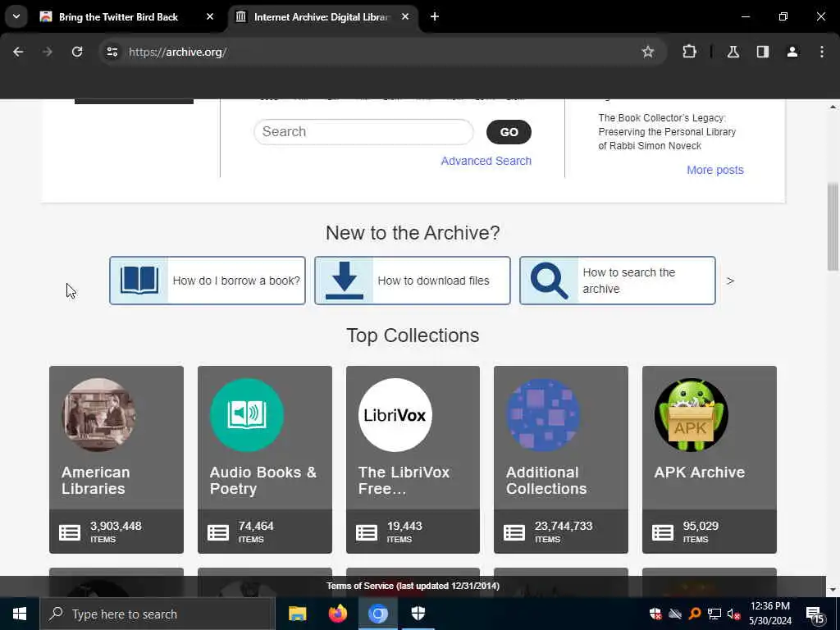Click the Additional Collections title
The height and width of the screenshot is (630, 840).
pos(546,481)
